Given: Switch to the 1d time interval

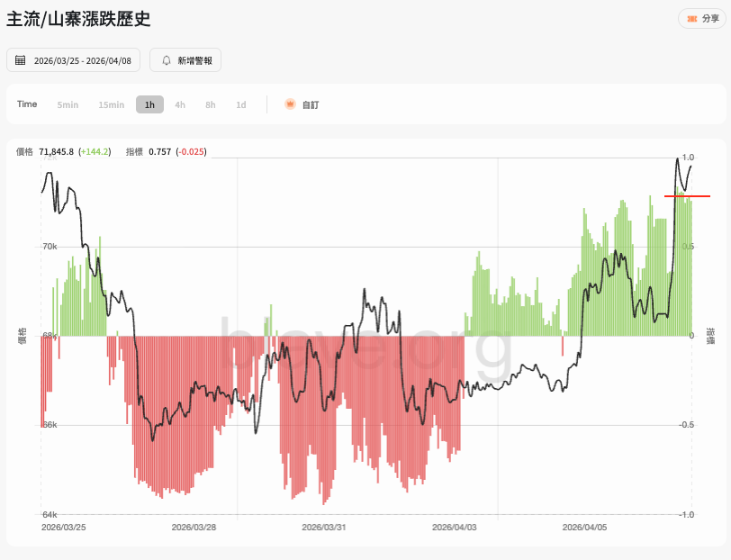Looking at the screenshot, I should coord(241,105).
